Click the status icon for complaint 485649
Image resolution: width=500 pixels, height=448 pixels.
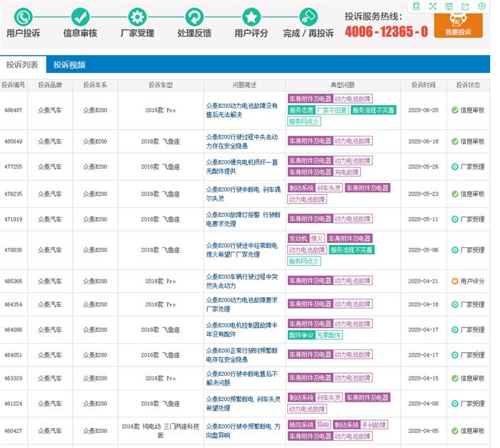click(455, 141)
